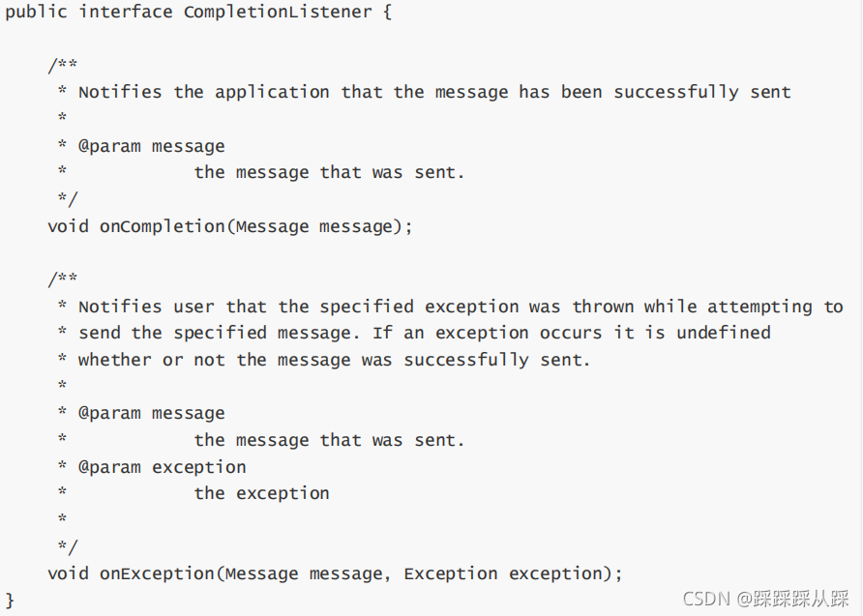
Task: Click the public keyword in declaration
Action: pos(37,13)
